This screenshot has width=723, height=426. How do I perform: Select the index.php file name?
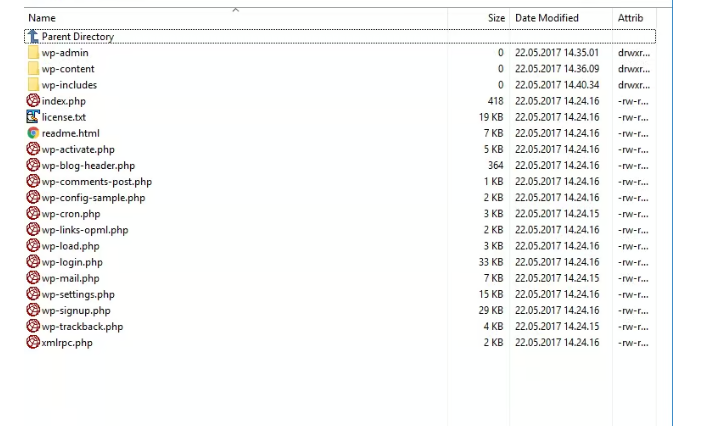click(x=64, y=101)
